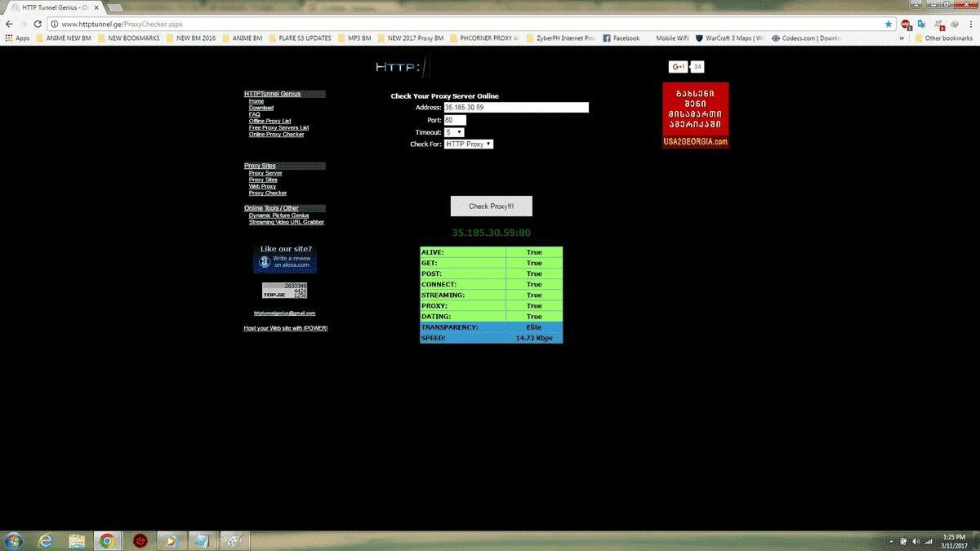The width and height of the screenshot is (980, 551).
Task: Reload the page with the refresh icon
Action: 38,24
